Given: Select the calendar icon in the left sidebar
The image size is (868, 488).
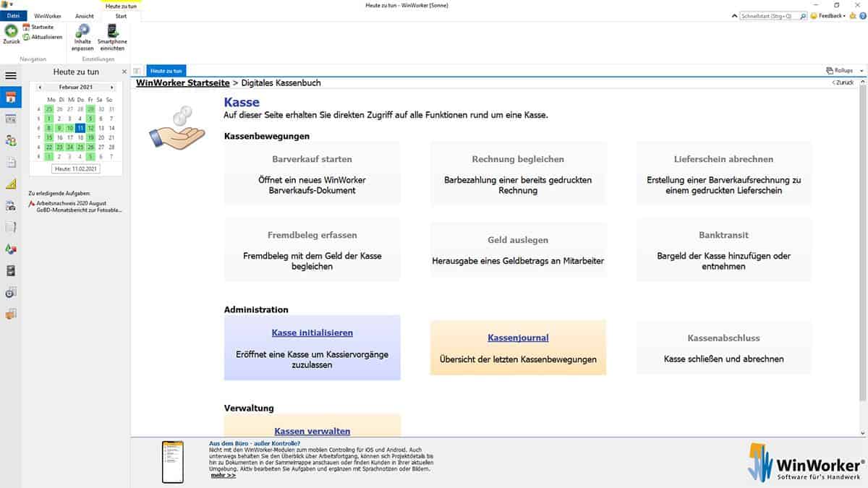Looking at the screenshot, I should [x=11, y=98].
